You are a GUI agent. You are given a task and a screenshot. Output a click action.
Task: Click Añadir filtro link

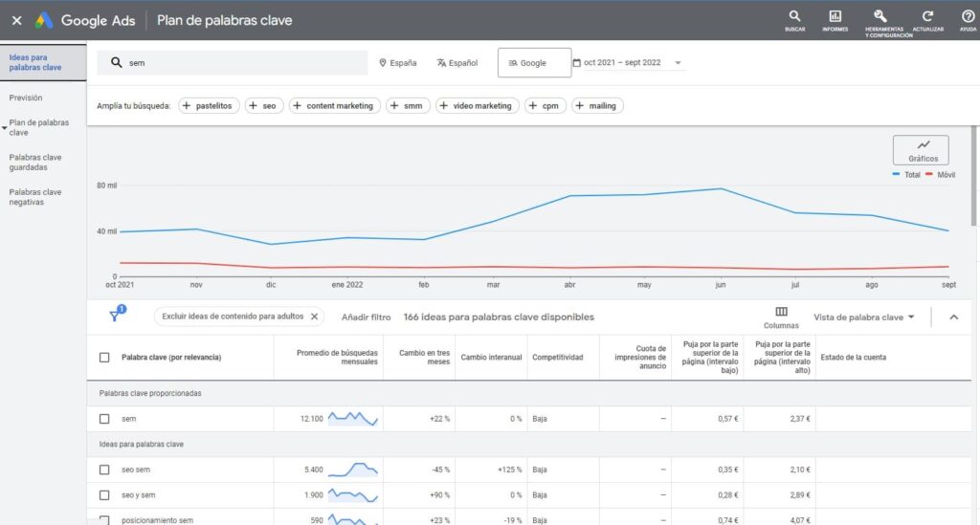tap(366, 317)
